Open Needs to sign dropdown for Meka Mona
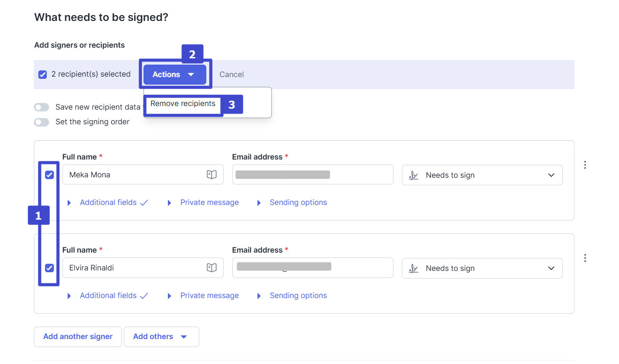619x364 pixels. pyautogui.click(x=551, y=175)
